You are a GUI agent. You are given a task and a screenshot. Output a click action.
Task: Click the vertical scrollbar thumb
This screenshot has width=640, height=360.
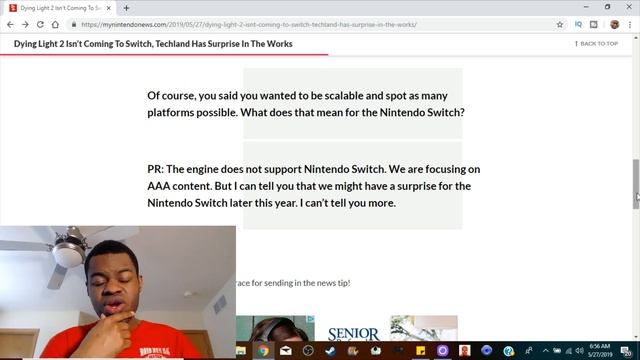(636, 184)
